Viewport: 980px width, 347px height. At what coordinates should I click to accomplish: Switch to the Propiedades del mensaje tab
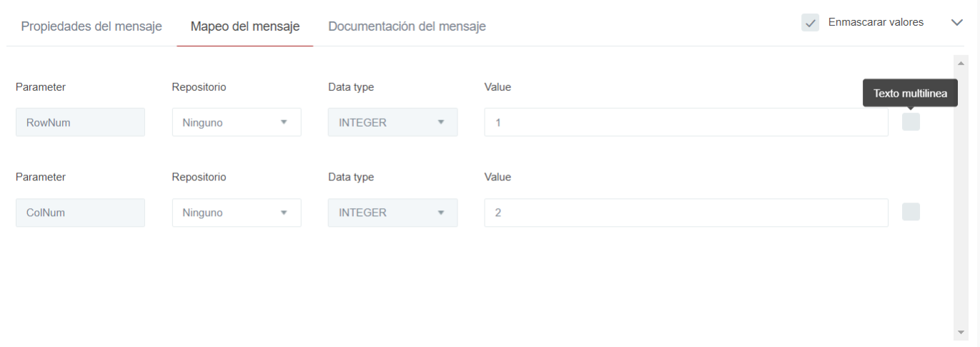91,26
